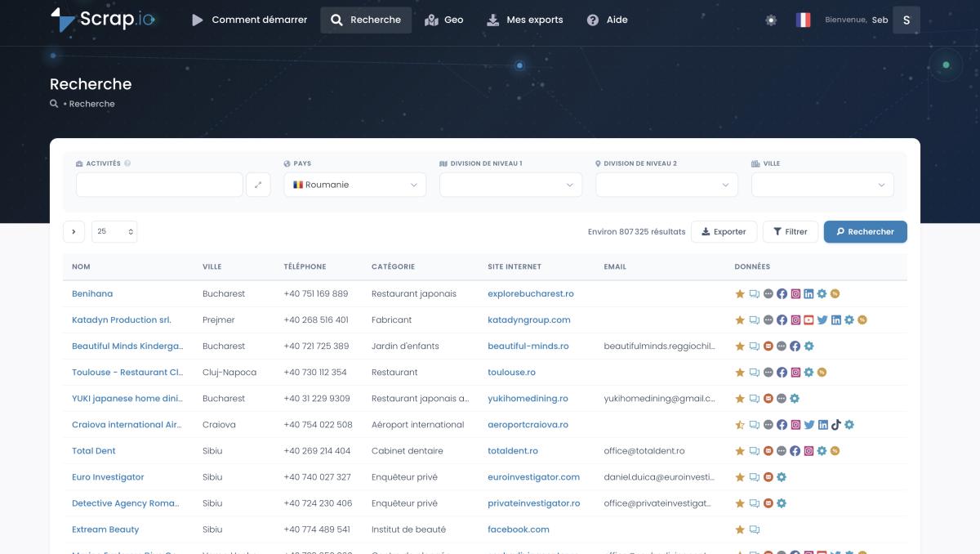Go to the Geo menu tab

[x=444, y=20]
